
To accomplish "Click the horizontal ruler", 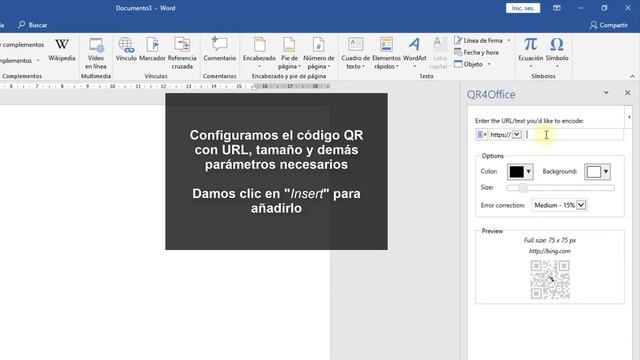I will [x=165, y=87].
